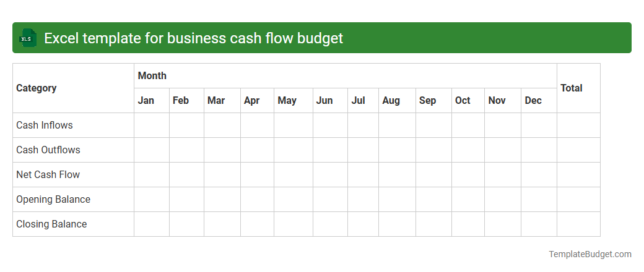Click the Aug column header

point(397,101)
